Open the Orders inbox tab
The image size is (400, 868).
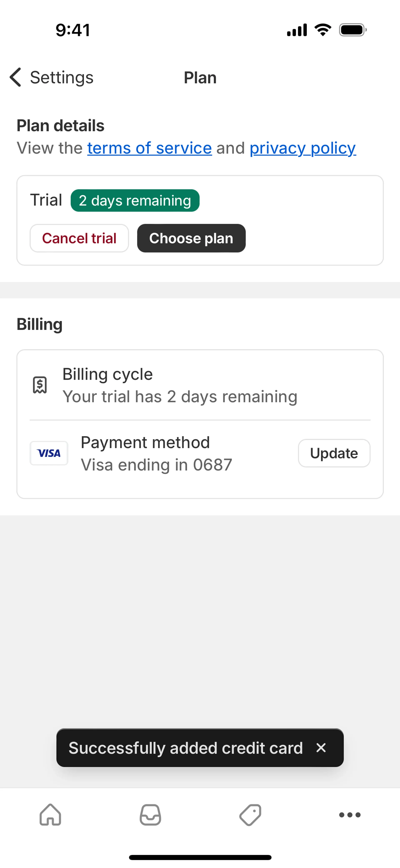point(150,815)
